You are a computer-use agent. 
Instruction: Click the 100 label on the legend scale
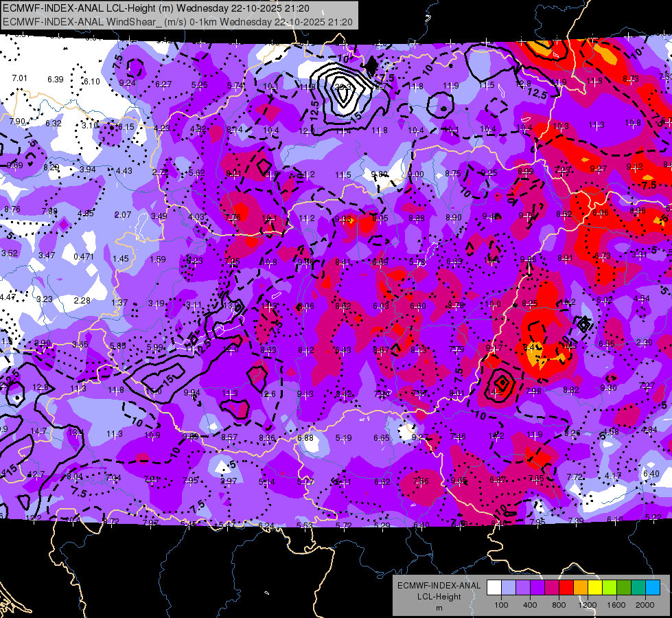pos(501,605)
